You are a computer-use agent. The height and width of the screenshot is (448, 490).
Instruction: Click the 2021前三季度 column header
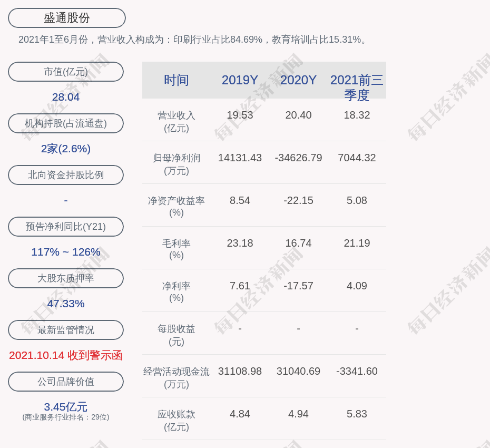click(357, 87)
